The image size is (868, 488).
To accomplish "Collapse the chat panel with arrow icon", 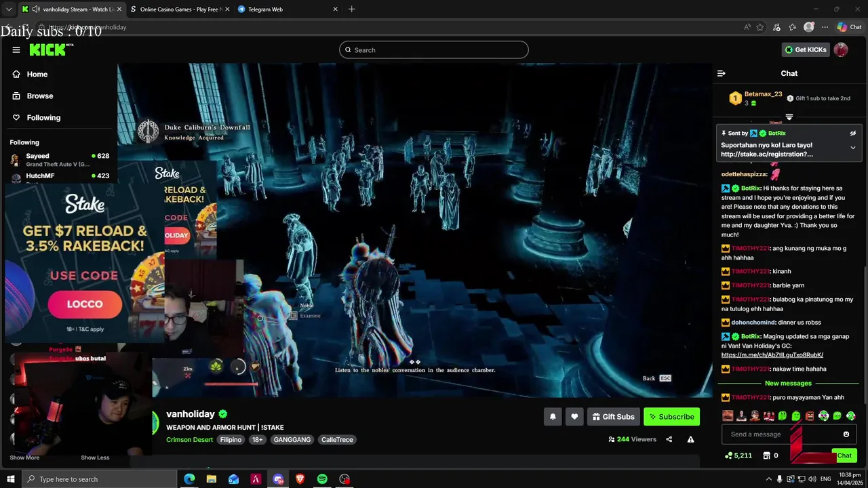I will [x=722, y=73].
